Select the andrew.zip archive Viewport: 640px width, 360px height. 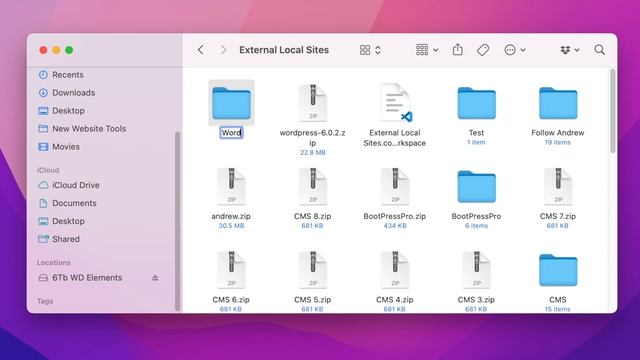pyautogui.click(x=231, y=186)
